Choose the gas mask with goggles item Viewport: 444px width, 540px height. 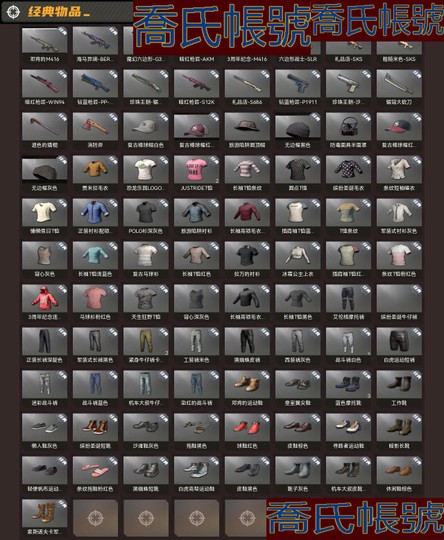pyautogui.click(x=348, y=131)
